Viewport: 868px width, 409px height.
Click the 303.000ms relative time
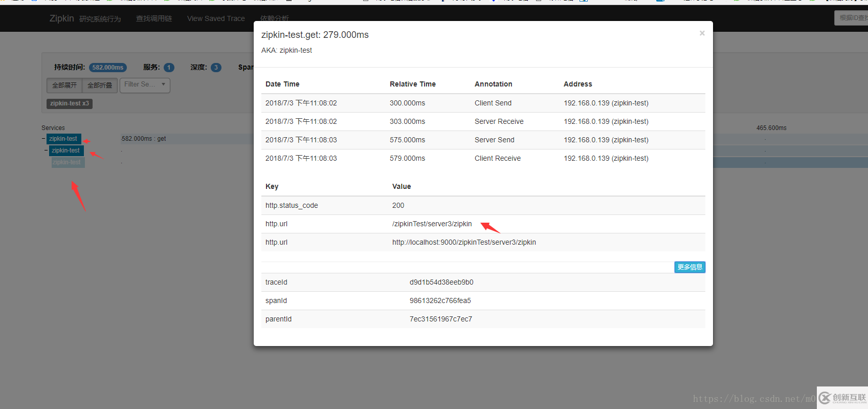(407, 121)
